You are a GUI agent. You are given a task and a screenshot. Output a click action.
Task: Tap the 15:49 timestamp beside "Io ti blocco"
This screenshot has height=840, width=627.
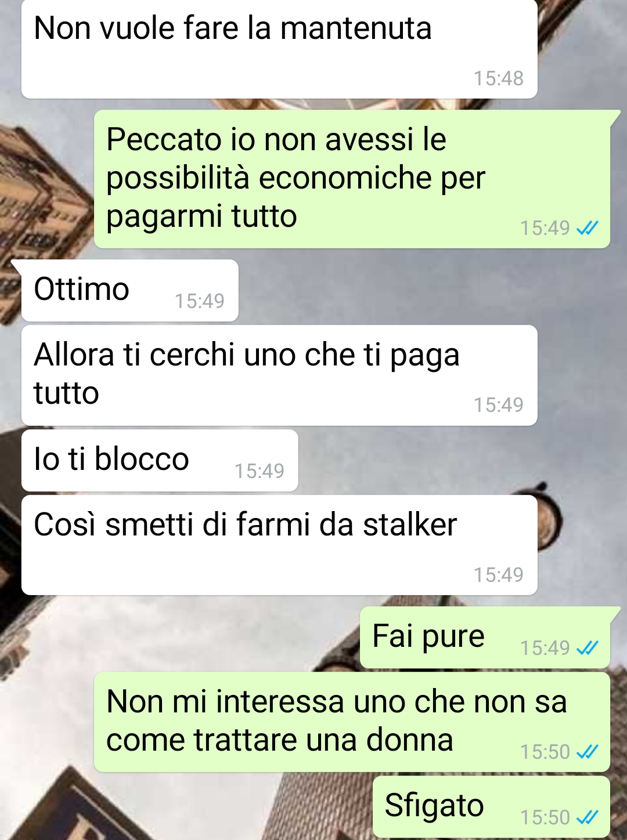[259, 471]
